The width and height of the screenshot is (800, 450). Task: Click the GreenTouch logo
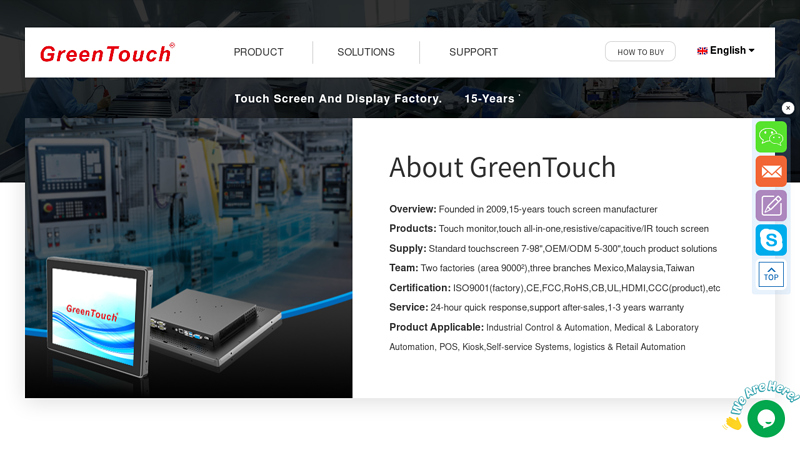tap(107, 53)
